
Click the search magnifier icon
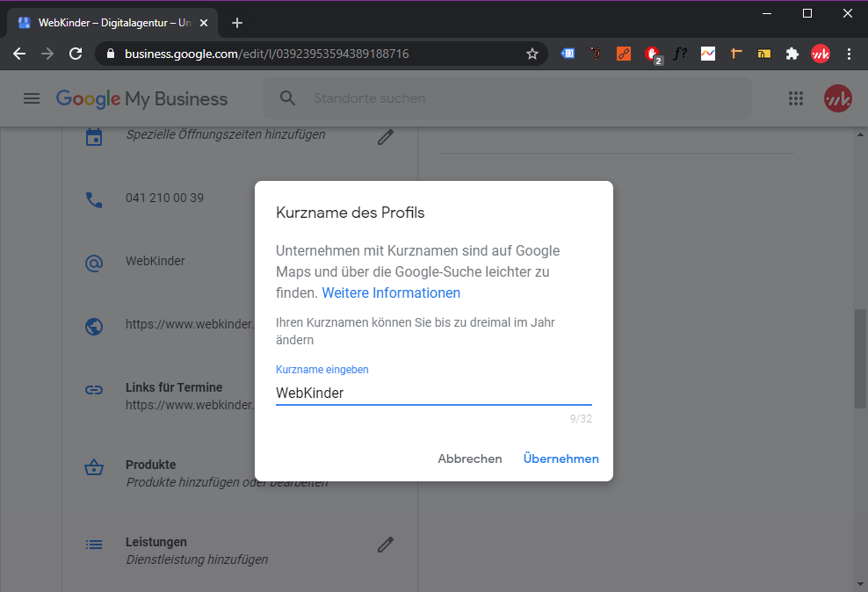pyautogui.click(x=287, y=97)
